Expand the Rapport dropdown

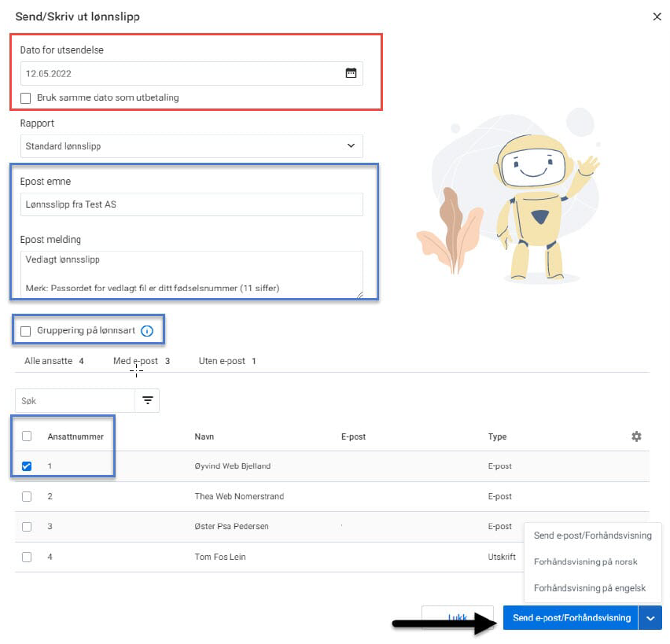point(192,146)
